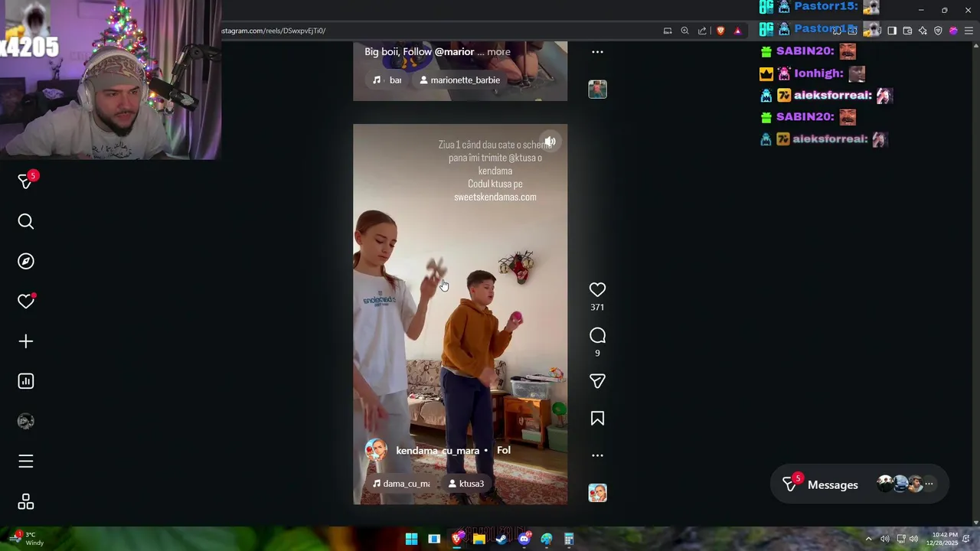Open Task View on the taskbar
Screen dimensions: 980x551
(434, 539)
